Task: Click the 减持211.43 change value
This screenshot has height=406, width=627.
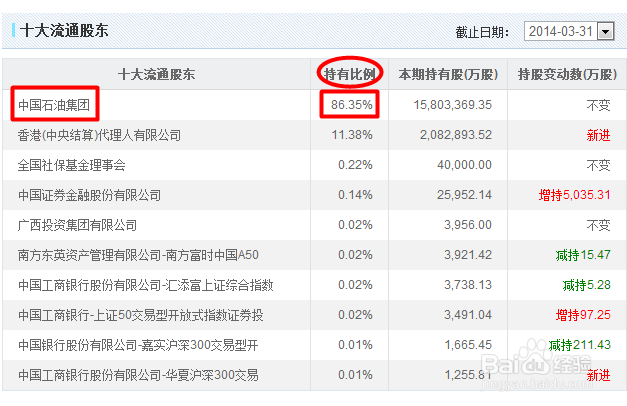Action: click(x=580, y=345)
